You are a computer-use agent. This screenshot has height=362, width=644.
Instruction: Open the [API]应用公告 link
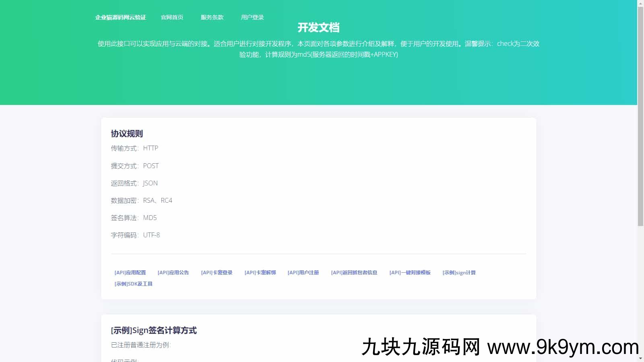[173, 273]
